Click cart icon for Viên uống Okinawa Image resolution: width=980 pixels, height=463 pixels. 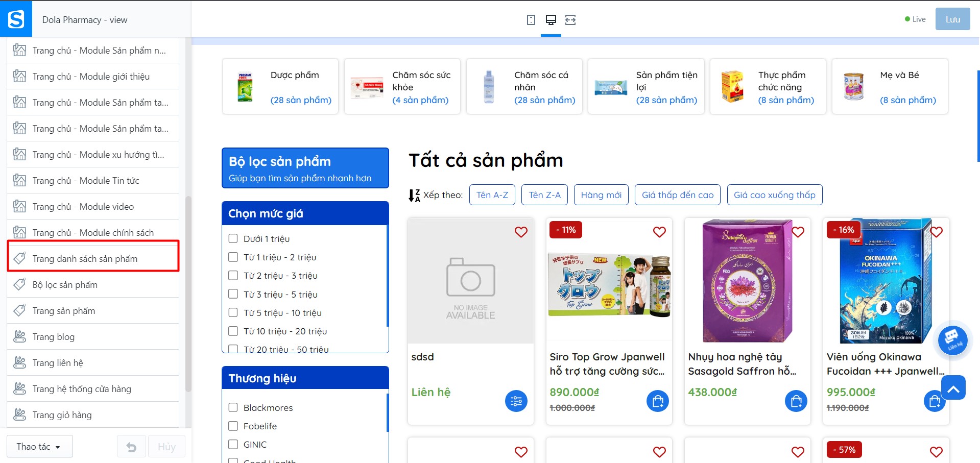point(935,401)
